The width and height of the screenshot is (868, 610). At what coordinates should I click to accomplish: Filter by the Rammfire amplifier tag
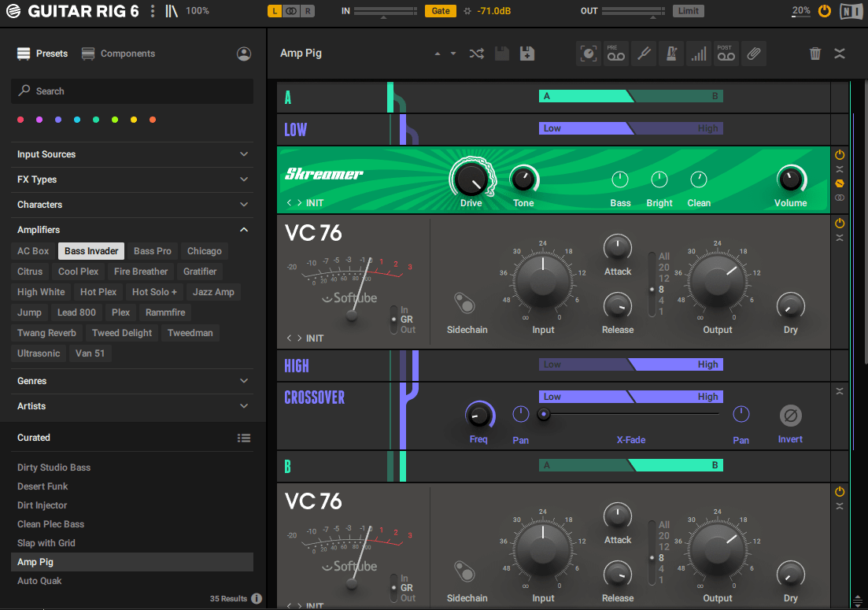pyautogui.click(x=165, y=312)
